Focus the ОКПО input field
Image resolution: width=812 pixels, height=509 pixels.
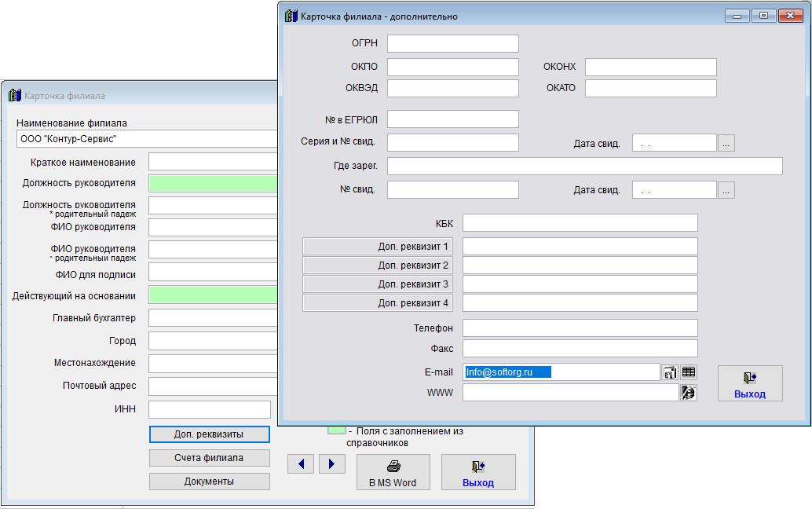(453, 67)
